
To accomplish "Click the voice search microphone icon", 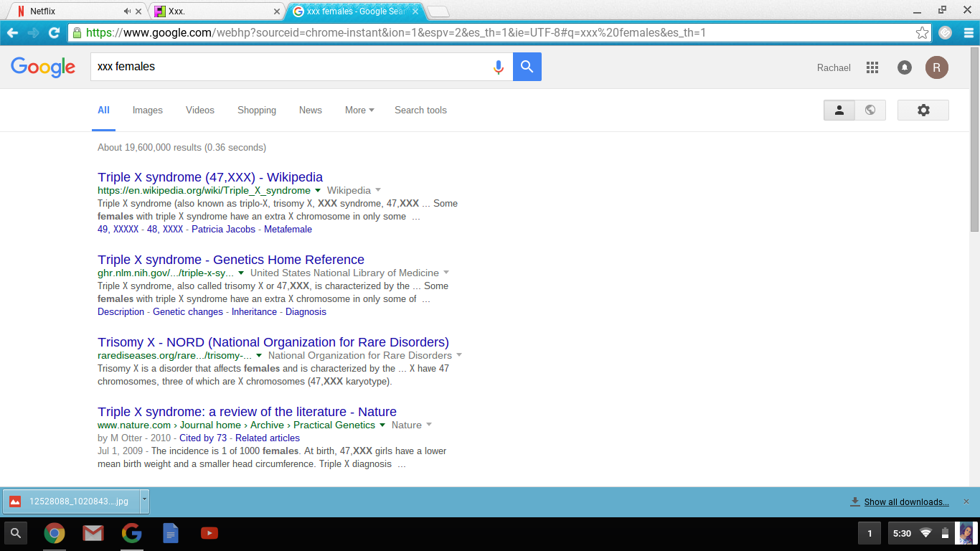I will (x=498, y=67).
